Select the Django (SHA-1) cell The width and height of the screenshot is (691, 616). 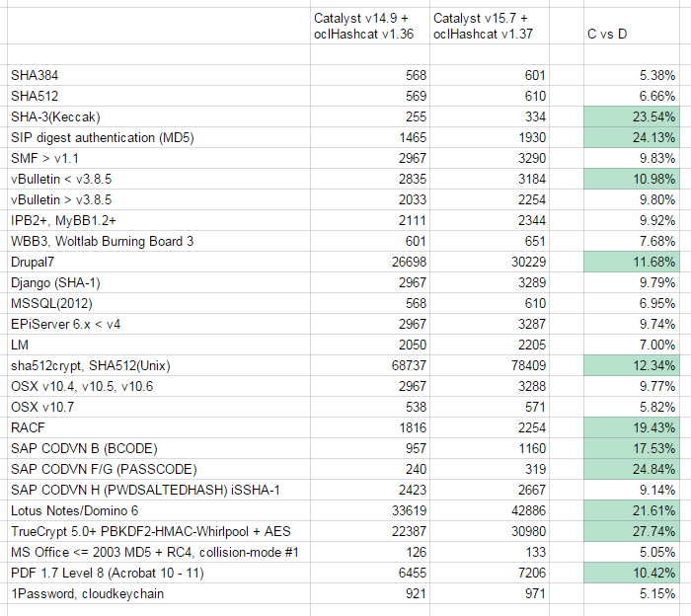coord(159,282)
